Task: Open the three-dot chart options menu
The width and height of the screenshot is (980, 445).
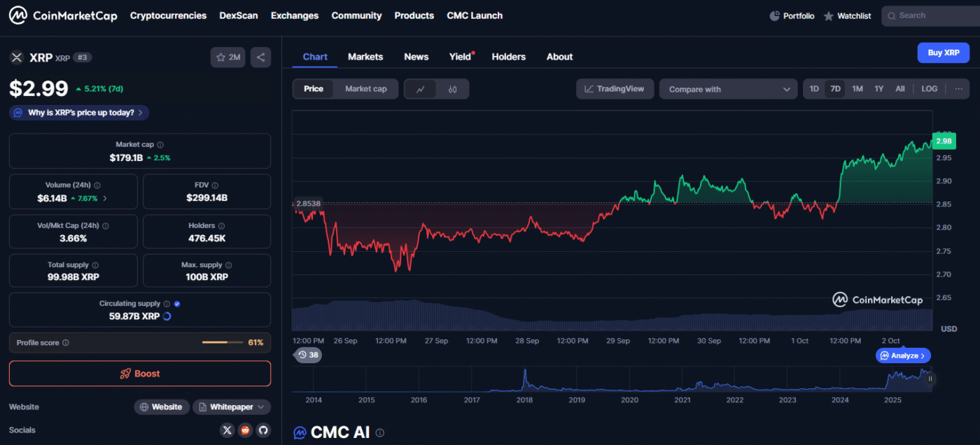Action: tap(958, 89)
